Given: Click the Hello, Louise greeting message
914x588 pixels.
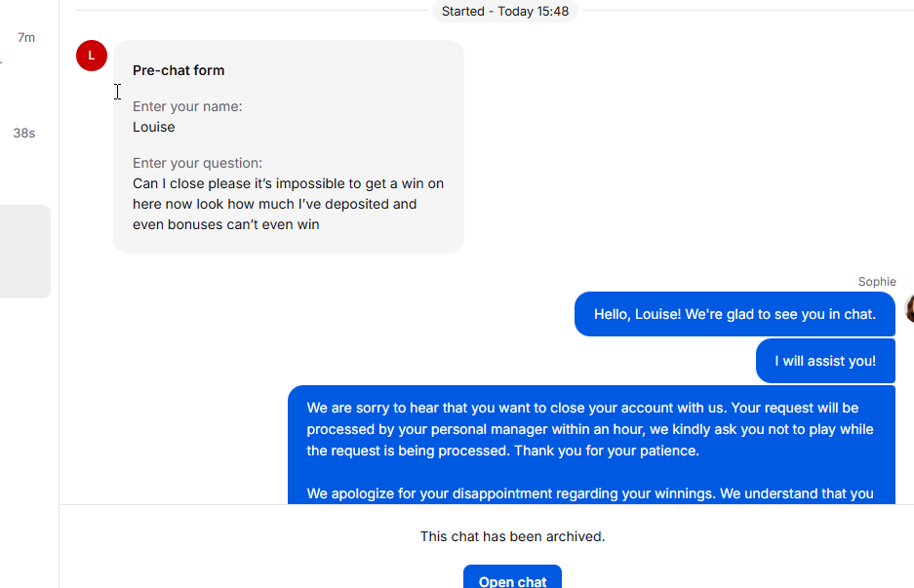Looking at the screenshot, I should tap(735, 314).
